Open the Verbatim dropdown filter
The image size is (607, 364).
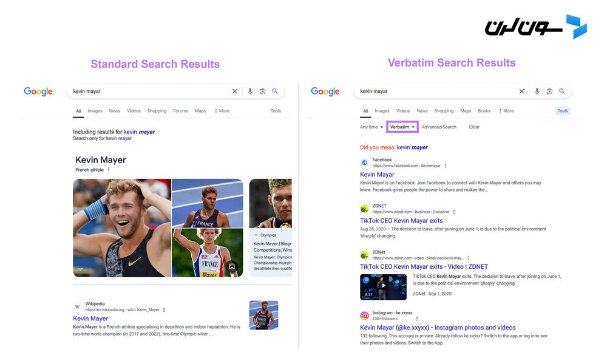click(402, 127)
